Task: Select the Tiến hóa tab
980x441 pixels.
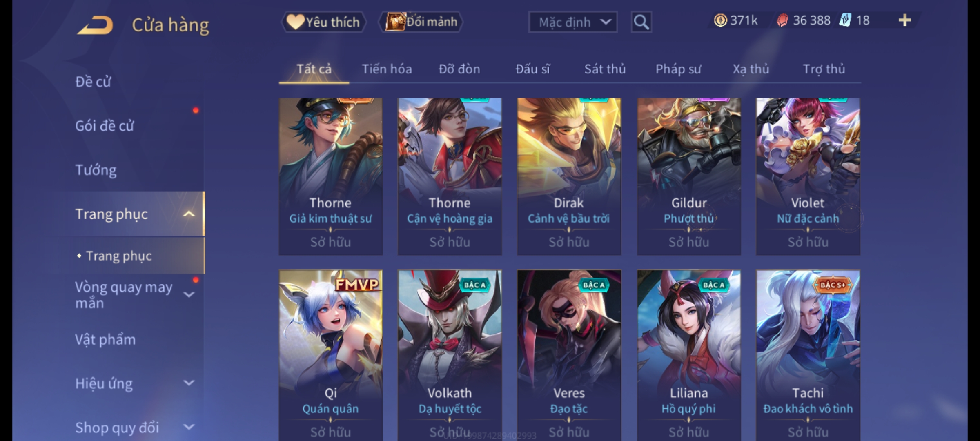Action: [387, 69]
